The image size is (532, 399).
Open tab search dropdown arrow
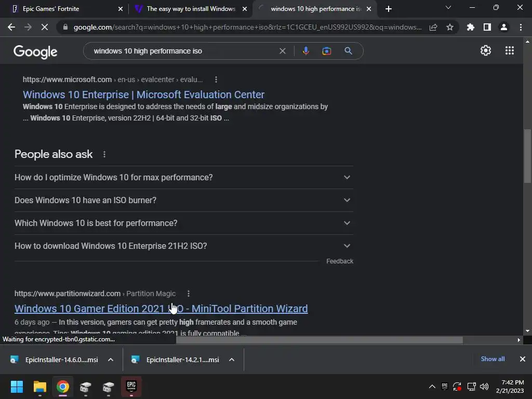click(448, 7)
